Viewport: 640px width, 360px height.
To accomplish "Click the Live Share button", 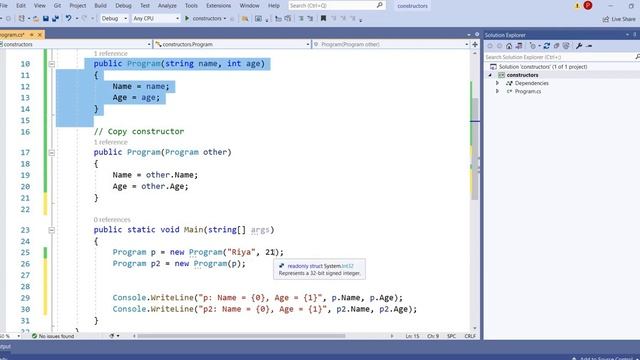I will [619, 19].
